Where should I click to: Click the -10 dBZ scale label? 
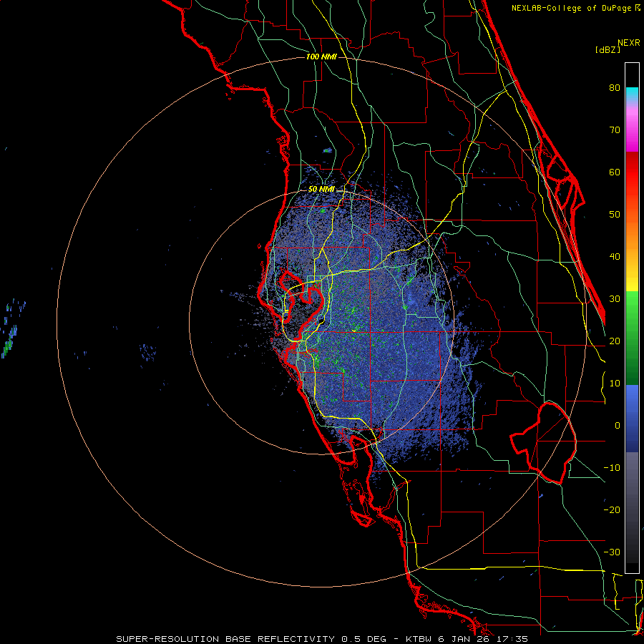[612, 468]
